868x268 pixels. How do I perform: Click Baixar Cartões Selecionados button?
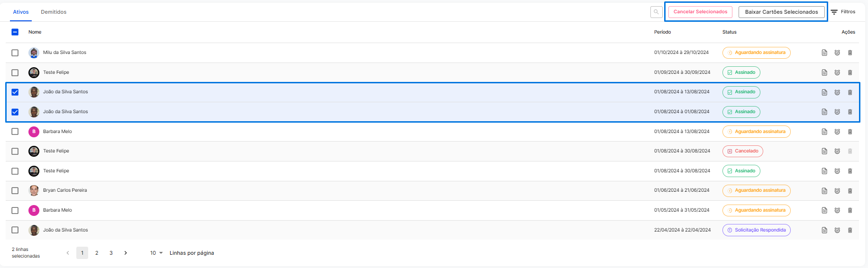pyautogui.click(x=781, y=12)
